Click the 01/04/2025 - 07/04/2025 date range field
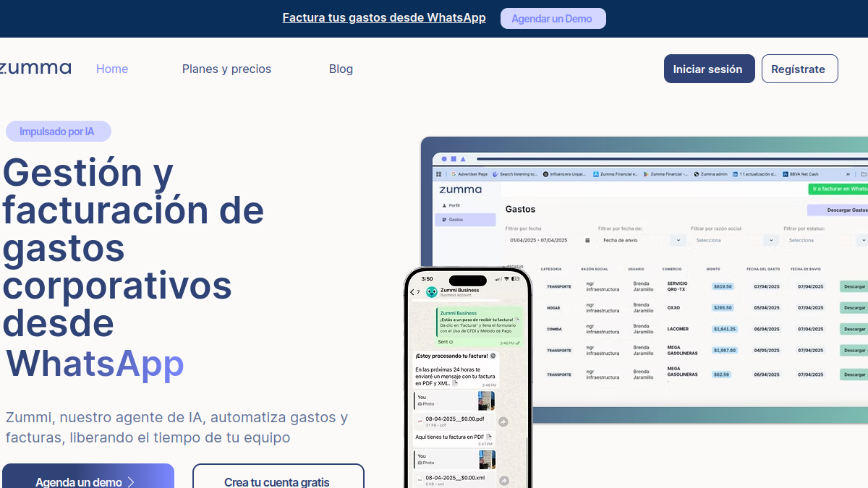Viewport: 868px width, 488px height. [550, 240]
